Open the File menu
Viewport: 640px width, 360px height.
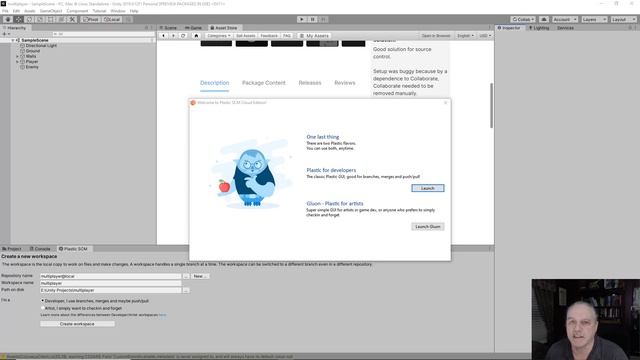tap(5, 11)
